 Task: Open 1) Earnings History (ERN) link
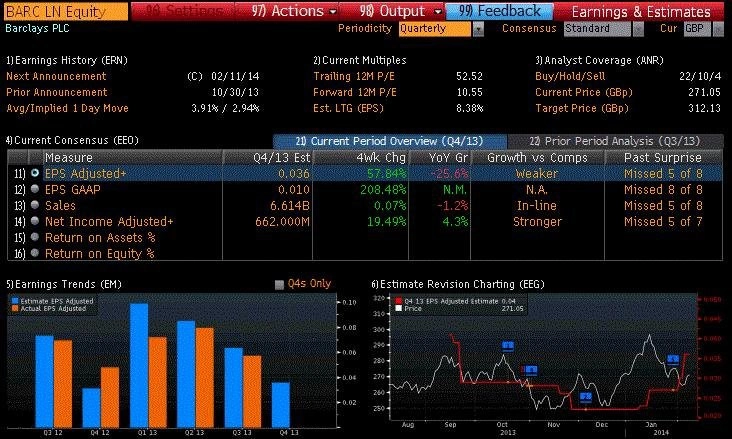pos(67,60)
